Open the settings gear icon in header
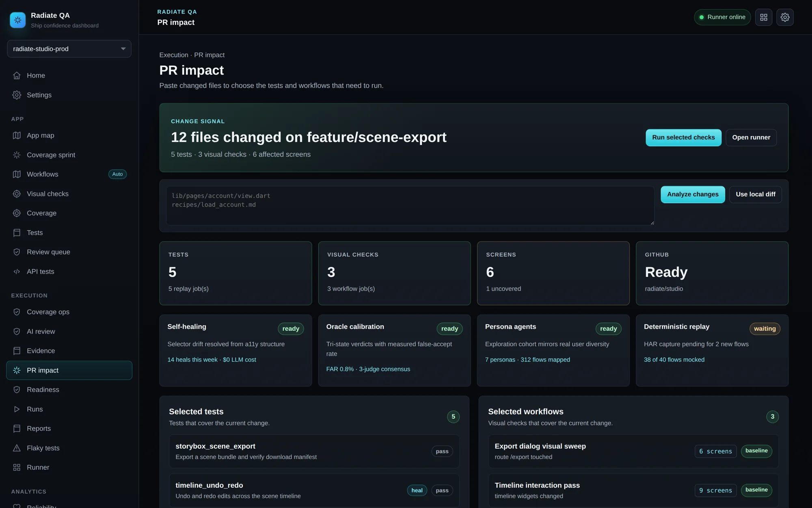Screen dimensions: 812x508 [785, 17]
